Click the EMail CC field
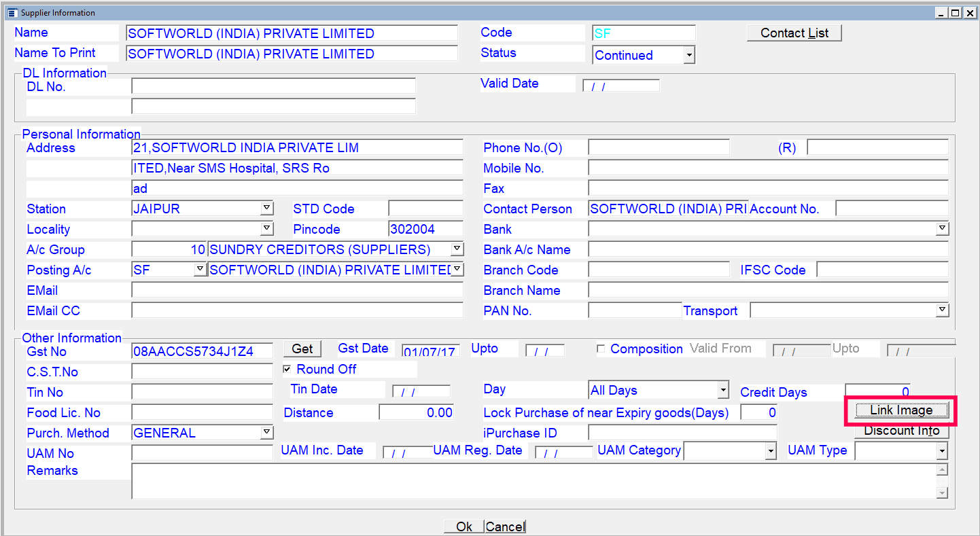The height and width of the screenshot is (536, 980). click(x=297, y=310)
